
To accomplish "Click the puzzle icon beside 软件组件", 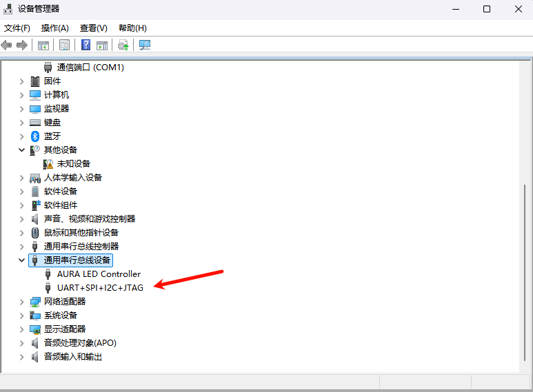I will [35, 205].
